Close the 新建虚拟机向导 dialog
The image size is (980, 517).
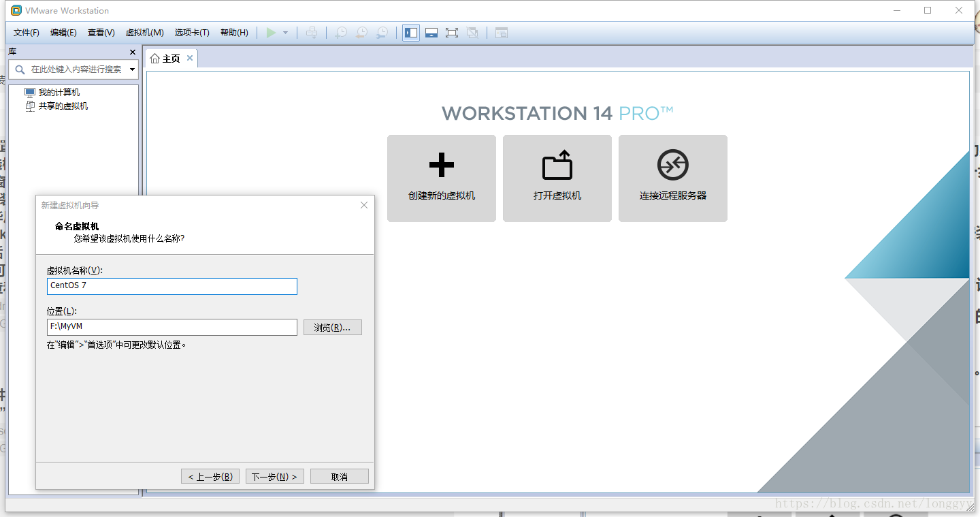pos(364,205)
